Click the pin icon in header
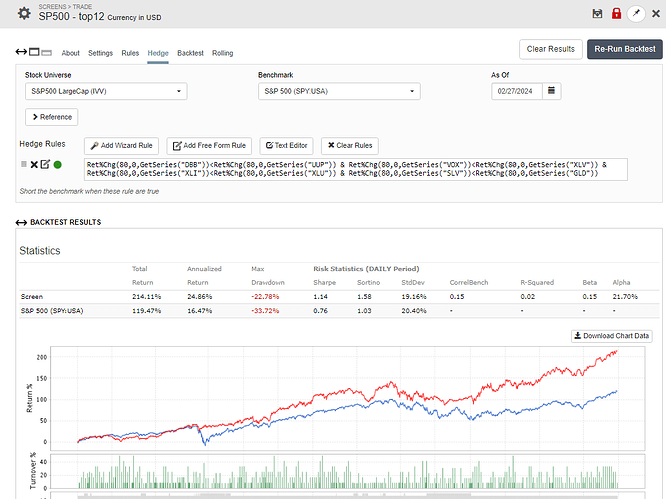 635,13
